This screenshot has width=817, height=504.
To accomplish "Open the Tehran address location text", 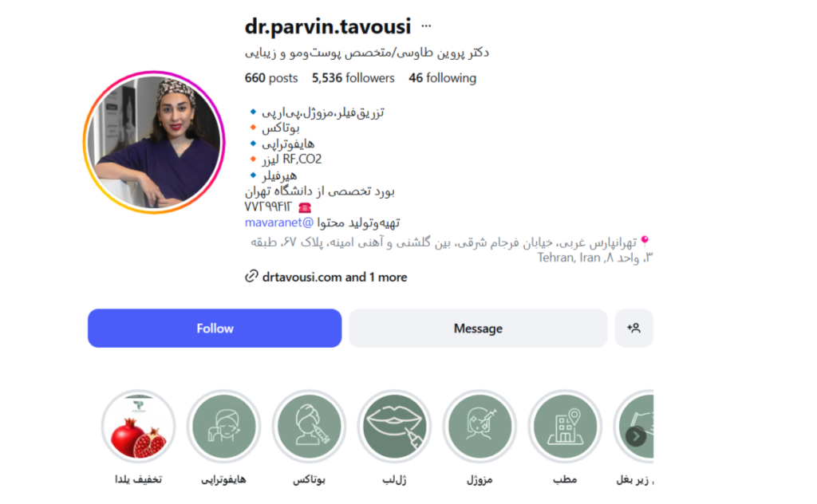I will [452, 250].
